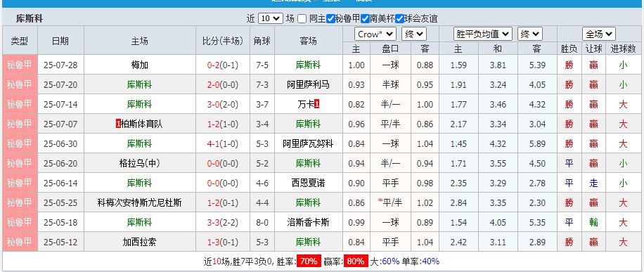Open the 3-3 score against 洛斯香卡斯
The width and height of the screenshot is (644, 272).
pyautogui.click(x=214, y=223)
